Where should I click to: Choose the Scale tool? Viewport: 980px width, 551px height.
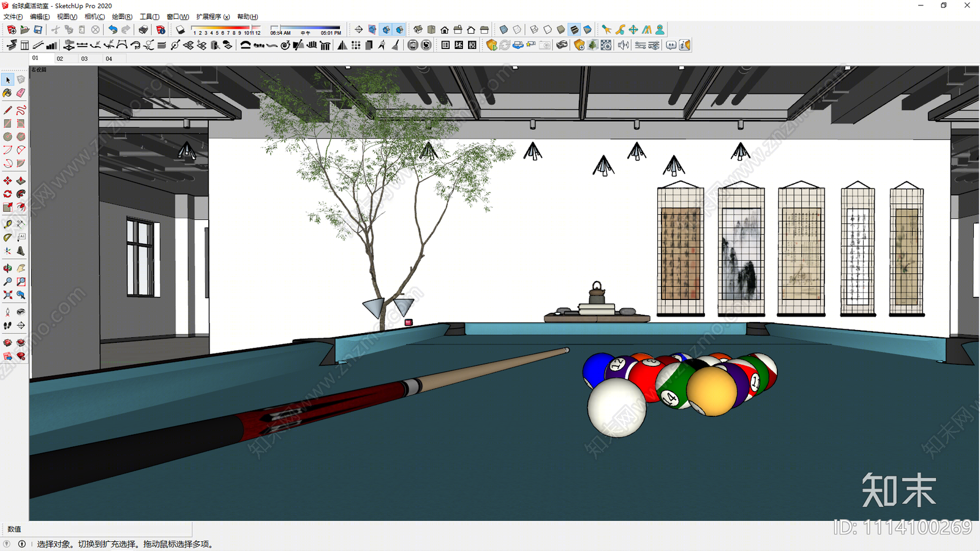(x=7, y=207)
